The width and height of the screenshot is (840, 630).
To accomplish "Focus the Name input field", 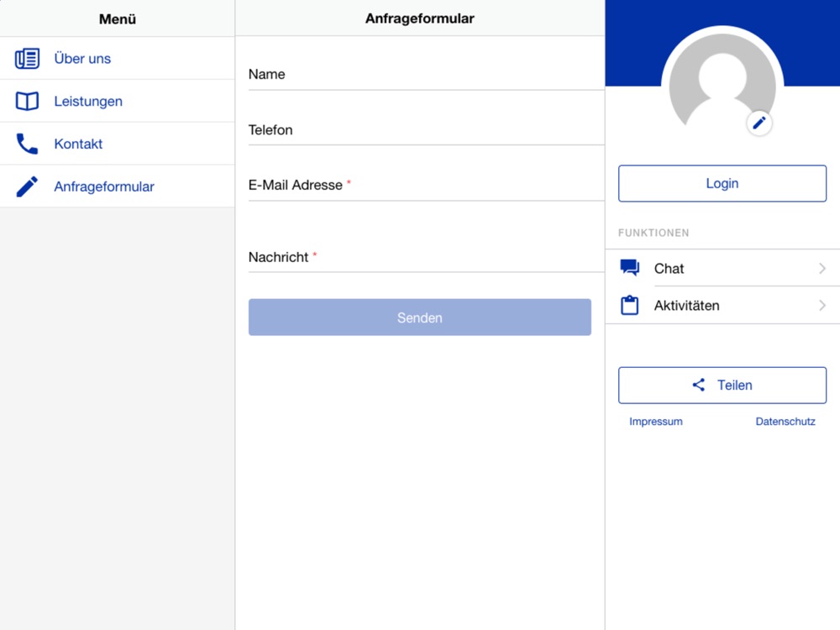I will pos(426,75).
